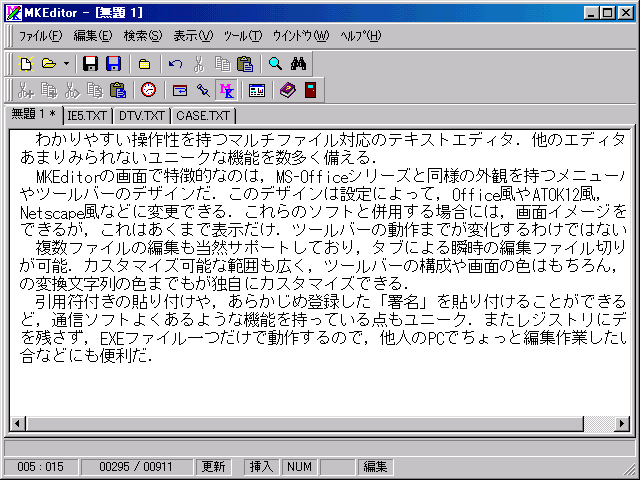Open the 編集(E) menu

(x=93, y=36)
